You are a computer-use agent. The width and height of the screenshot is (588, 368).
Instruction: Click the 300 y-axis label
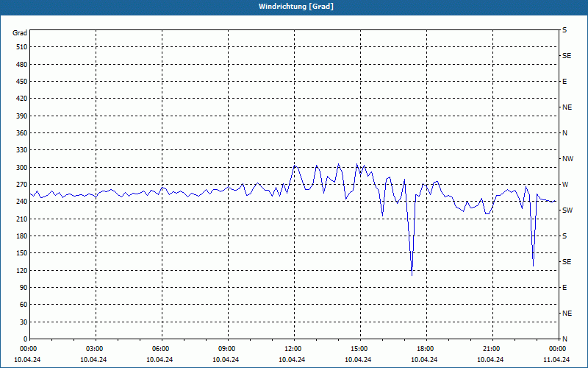pyautogui.click(x=22, y=168)
